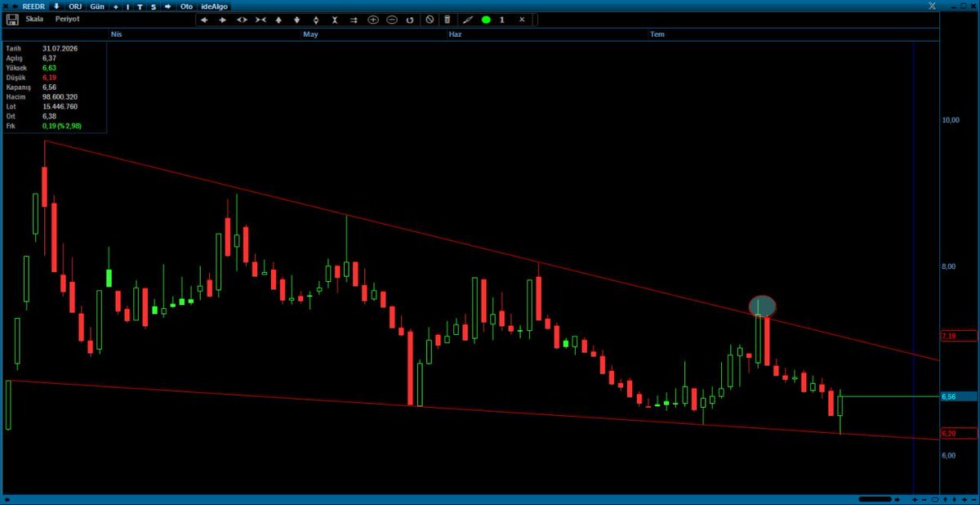The width and height of the screenshot is (980, 505).
Task: Click the circular reset arrow icon
Action: (x=410, y=19)
